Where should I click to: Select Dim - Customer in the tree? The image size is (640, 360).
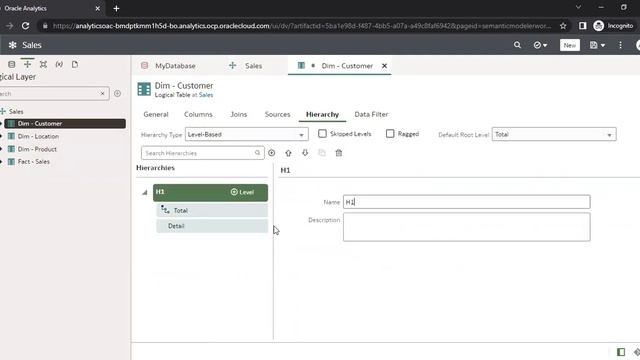(x=65, y=124)
